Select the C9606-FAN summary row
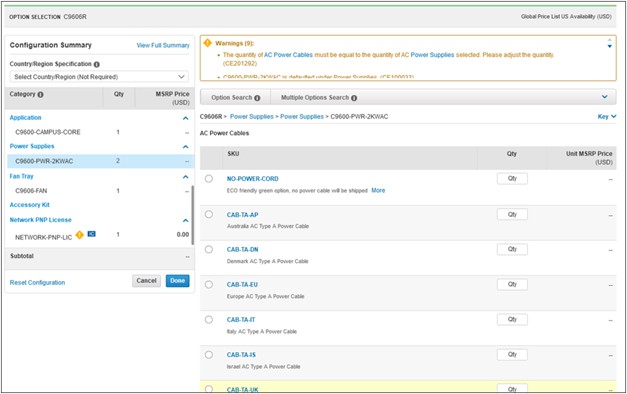627x394 pixels. coord(101,191)
